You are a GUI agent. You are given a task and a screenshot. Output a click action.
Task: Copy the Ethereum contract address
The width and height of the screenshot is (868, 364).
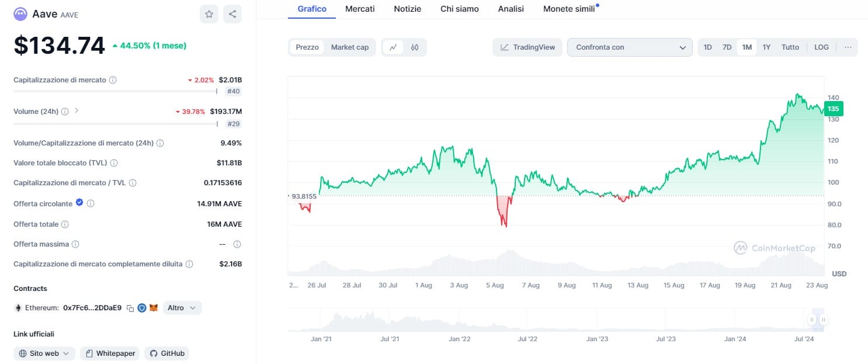coord(130,308)
